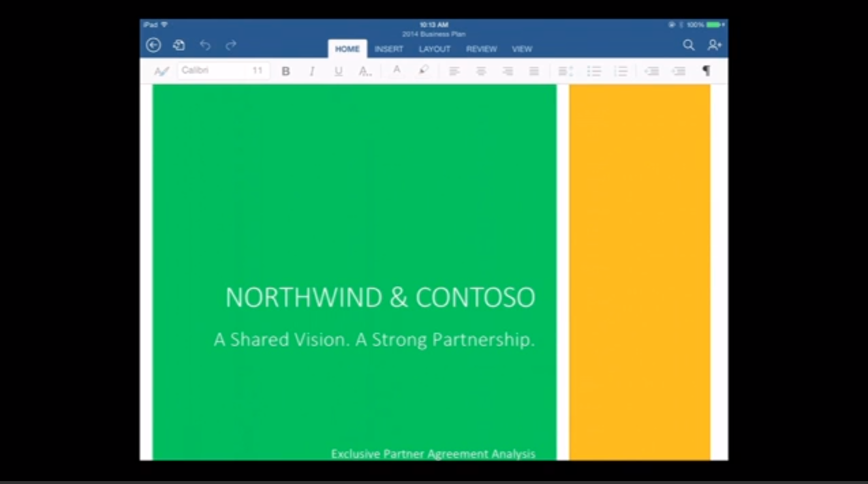Open the Styles icon

[161, 71]
